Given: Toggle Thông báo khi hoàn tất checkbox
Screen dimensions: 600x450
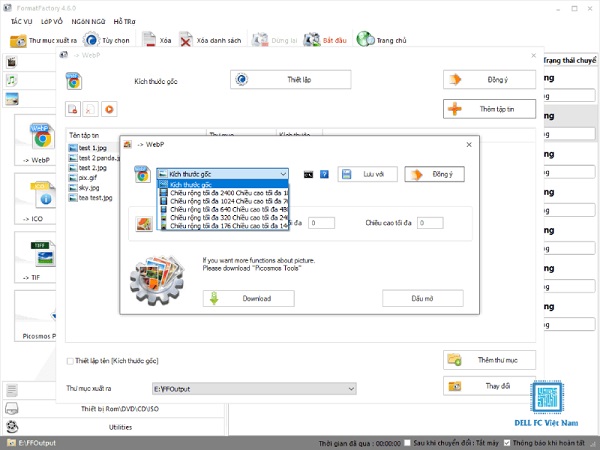Looking at the screenshot, I should click(507, 443).
